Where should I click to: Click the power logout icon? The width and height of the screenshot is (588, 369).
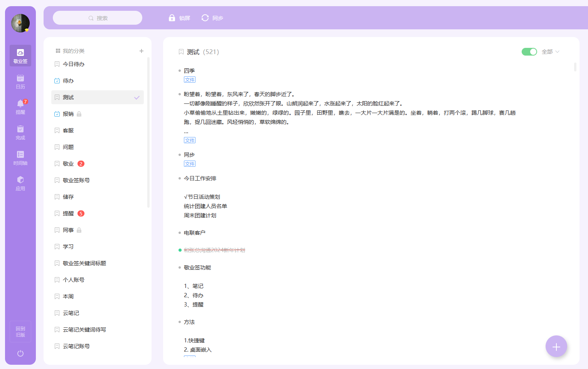(x=20, y=354)
